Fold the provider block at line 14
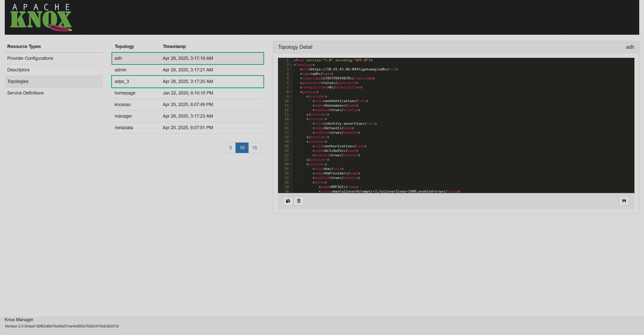The height and width of the screenshot is (335, 644). pyautogui.click(x=291, y=119)
